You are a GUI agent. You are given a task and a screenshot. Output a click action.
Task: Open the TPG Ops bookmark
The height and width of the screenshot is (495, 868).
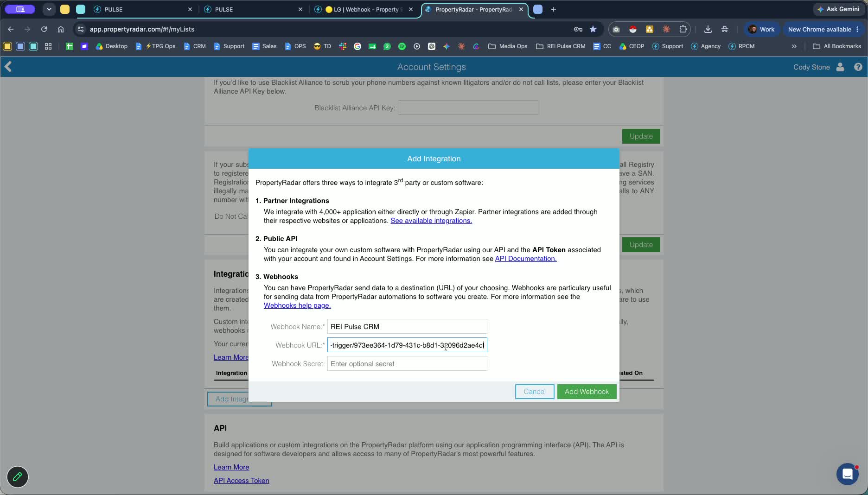click(155, 46)
